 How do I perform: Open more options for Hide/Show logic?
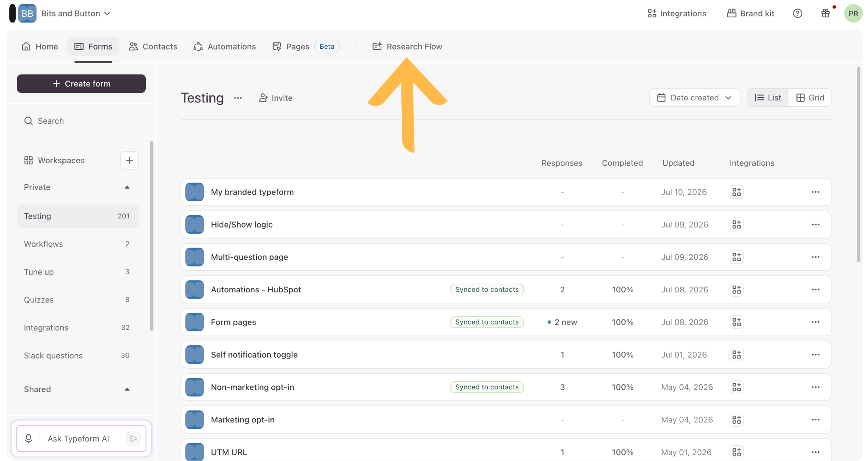[815, 225]
